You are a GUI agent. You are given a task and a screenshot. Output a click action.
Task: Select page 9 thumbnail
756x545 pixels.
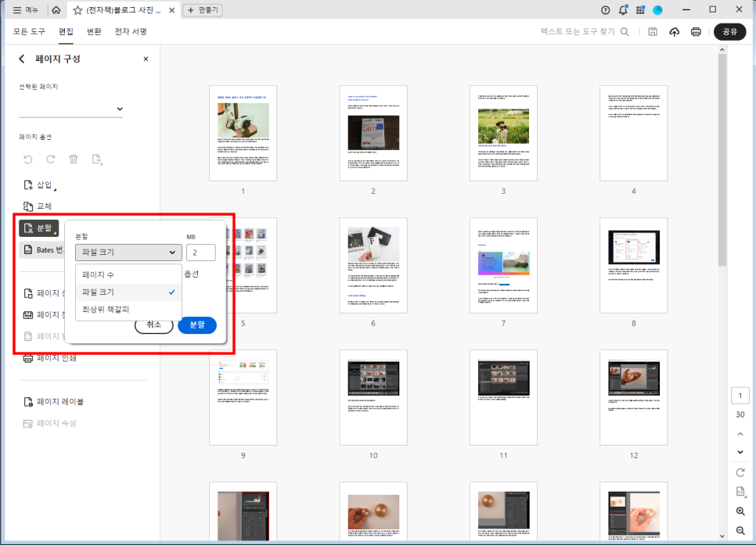click(243, 397)
